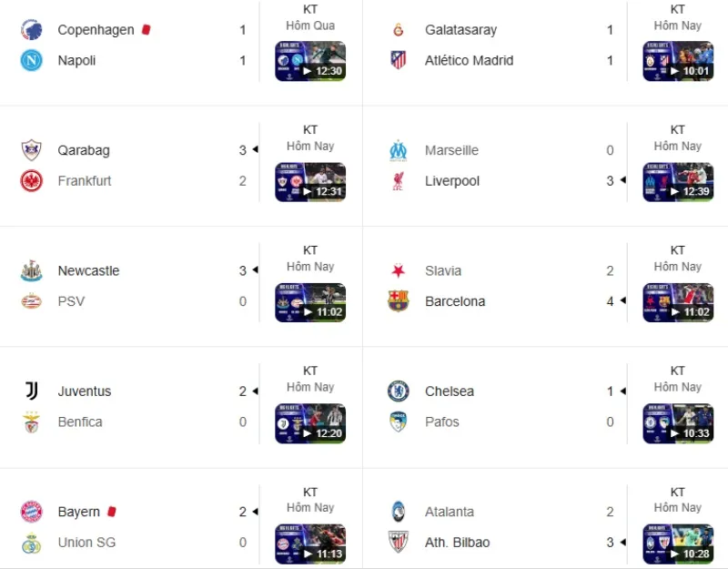728x569 pixels.
Task: Select the Napoli club logo
Action: point(29,60)
